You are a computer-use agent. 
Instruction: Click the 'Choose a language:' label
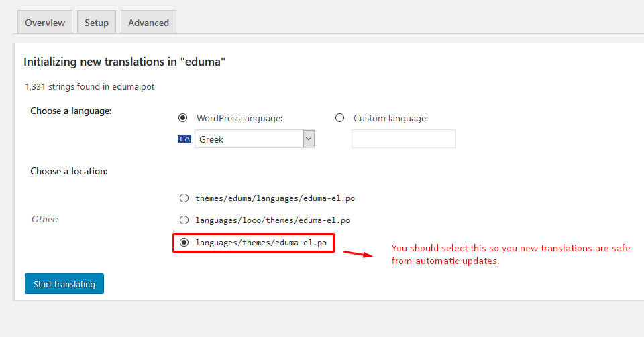pos(71,111)
